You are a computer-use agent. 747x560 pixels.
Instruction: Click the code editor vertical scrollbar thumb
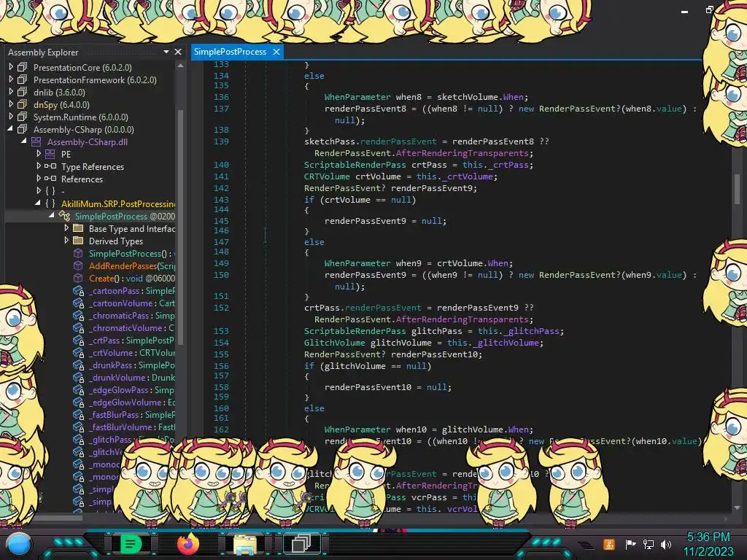(737, 188)
